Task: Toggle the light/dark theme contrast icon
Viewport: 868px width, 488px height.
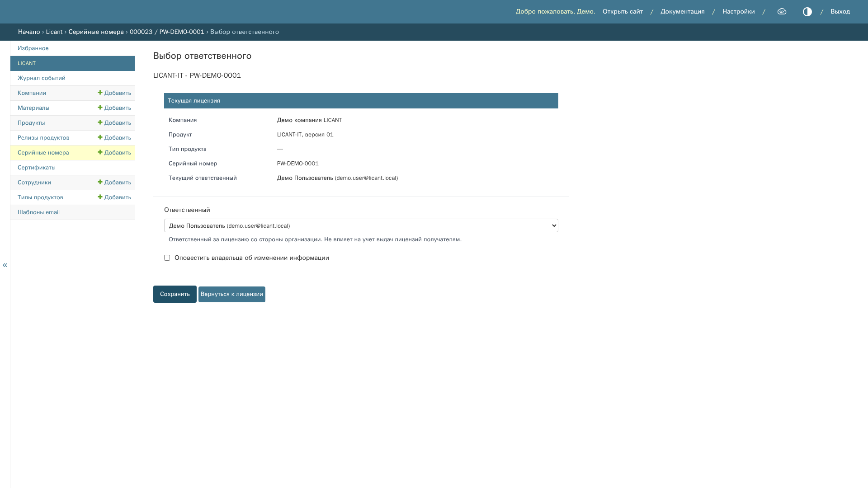Action: click(807, 12)
